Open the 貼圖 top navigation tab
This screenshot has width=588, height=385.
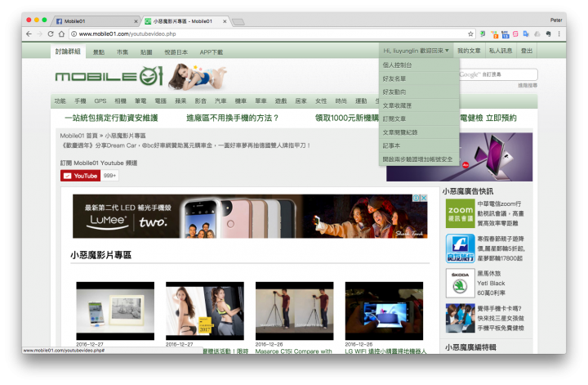point(146,52)
